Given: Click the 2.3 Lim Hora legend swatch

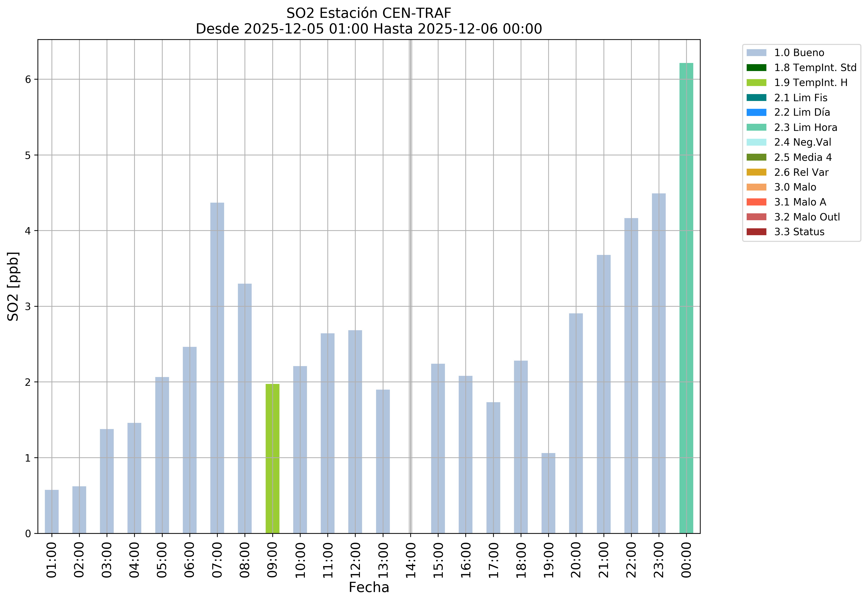Looking at the screenshot, I should (x=756, y=128).
